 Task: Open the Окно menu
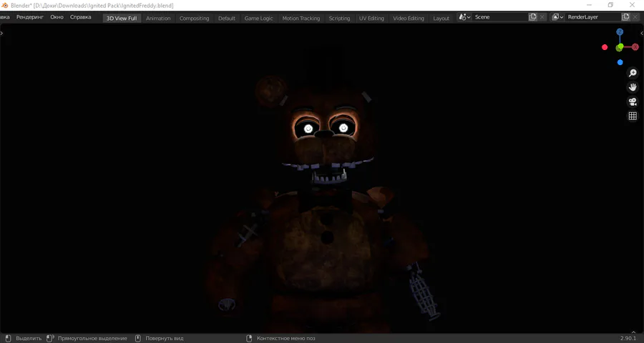click(57, 17)
